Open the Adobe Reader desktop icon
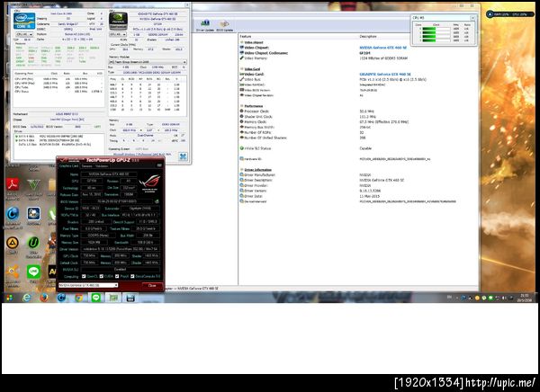Screen dimensions: 540x392 (x=13, y=185)
